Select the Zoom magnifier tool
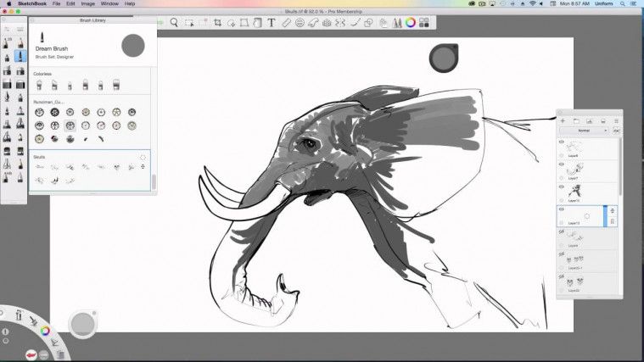Image resolution: width=644 pixels, height=362 pixels. pyautogui.click(x=174, y=23)
